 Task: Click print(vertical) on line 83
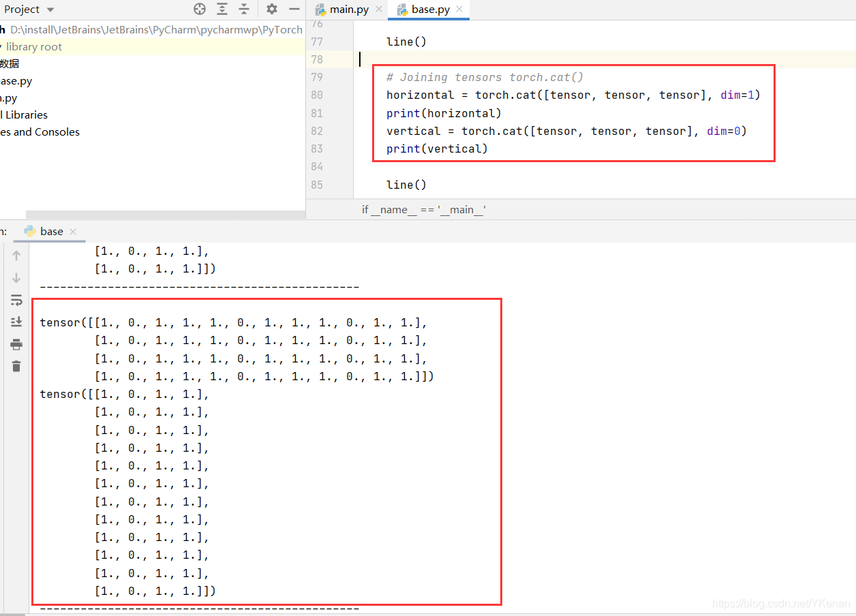(437, 149)
